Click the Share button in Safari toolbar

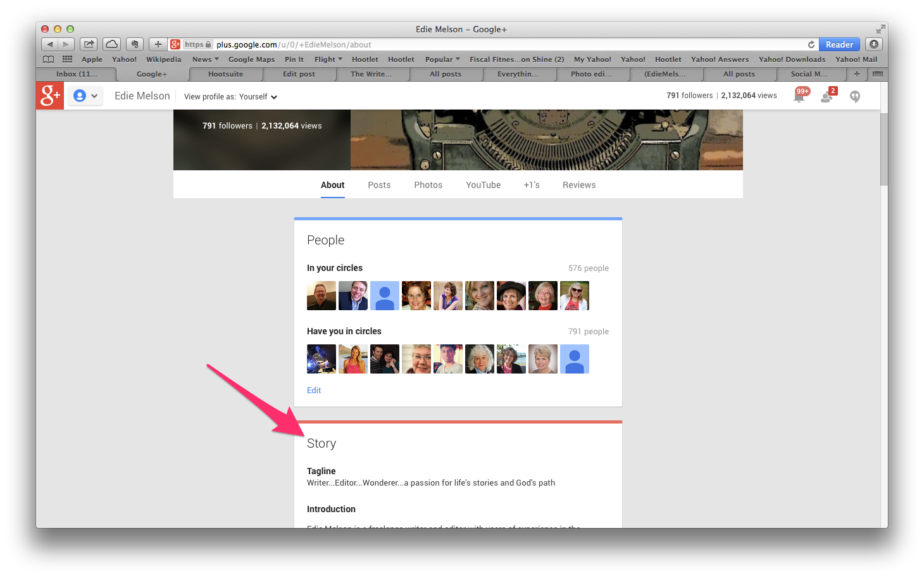pos(89,44)
